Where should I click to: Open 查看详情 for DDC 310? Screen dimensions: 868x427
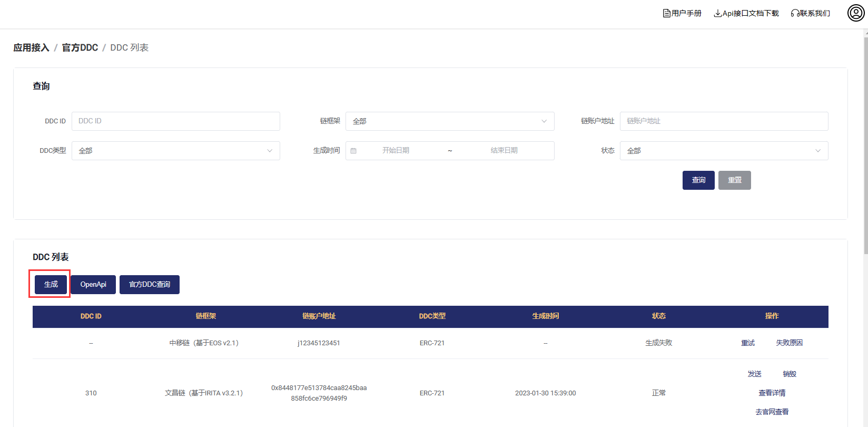point(772,393)
